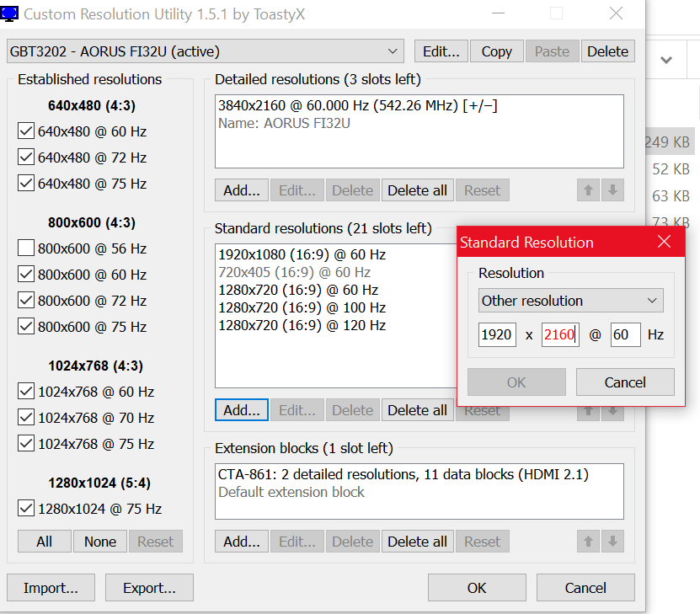Viewport: 700px width, 614px height.
Task: Click 52 KB entry in background window
Action: (671, 169)
